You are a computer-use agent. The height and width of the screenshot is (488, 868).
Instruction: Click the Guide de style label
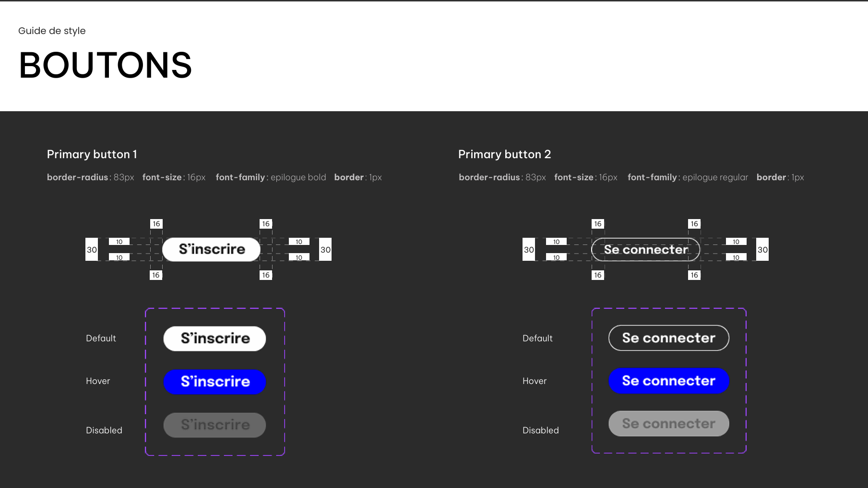pyautogui.click(x=52, y=31)
